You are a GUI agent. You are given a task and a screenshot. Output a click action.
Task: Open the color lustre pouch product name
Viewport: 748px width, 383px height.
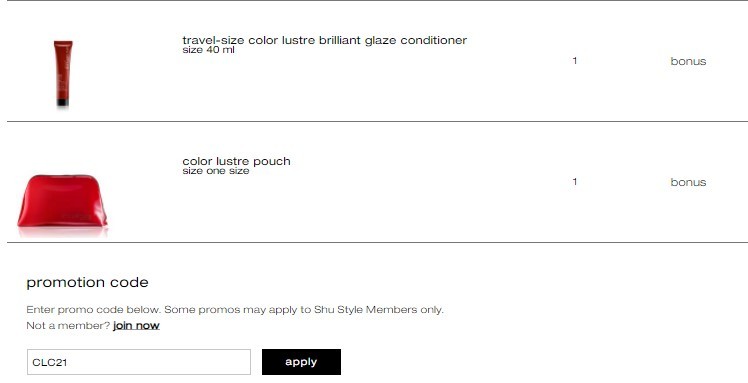pyautogui.click(x=236, y=161)
